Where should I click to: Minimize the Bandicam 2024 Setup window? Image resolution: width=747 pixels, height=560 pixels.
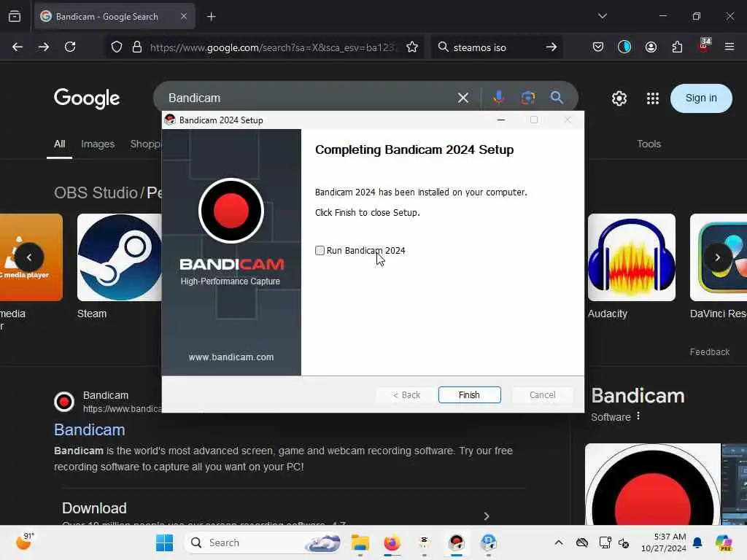[500, 120]
